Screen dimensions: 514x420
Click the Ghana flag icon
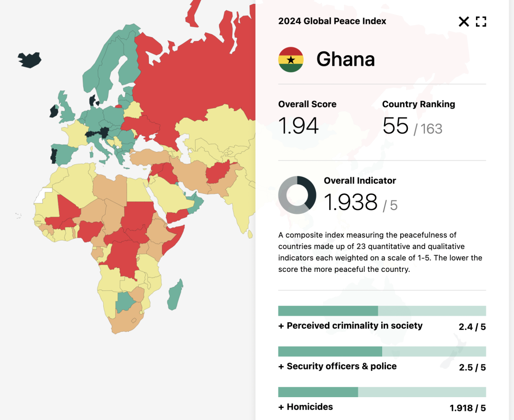(291, 60)
